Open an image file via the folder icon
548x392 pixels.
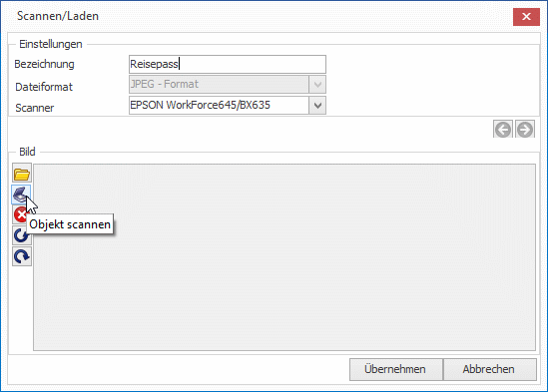[x=22, y=173]
